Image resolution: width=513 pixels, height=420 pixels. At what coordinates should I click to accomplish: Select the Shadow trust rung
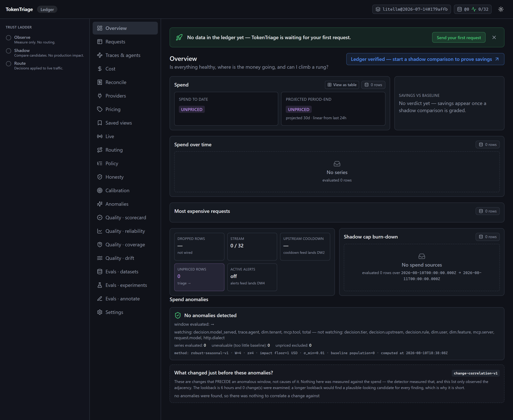coord(45,53)
